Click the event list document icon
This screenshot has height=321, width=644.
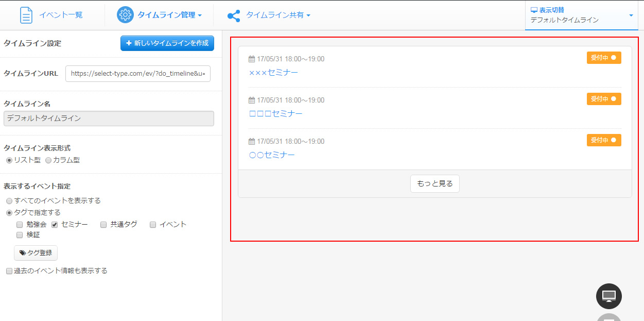point(26,15)
